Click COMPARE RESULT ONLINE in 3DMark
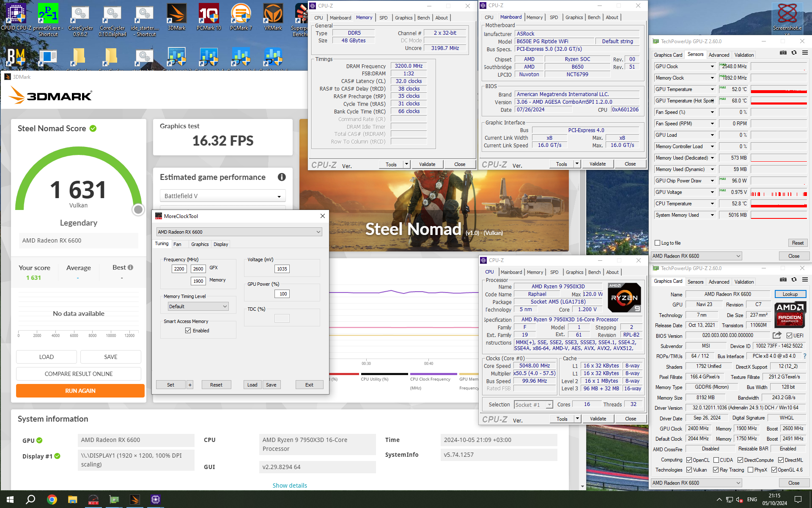The image size is (812, 508). pyautogui.click(x=79, y=374)
